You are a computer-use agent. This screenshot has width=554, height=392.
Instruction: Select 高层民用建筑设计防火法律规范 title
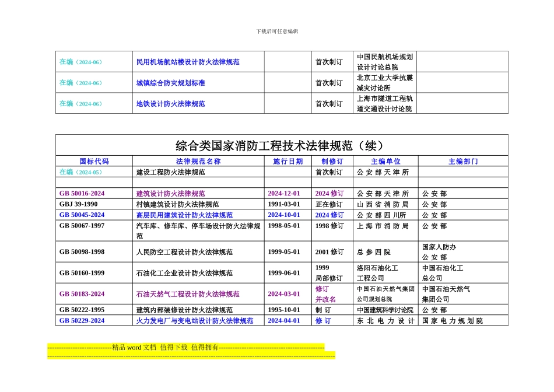(x=184, y=215)
